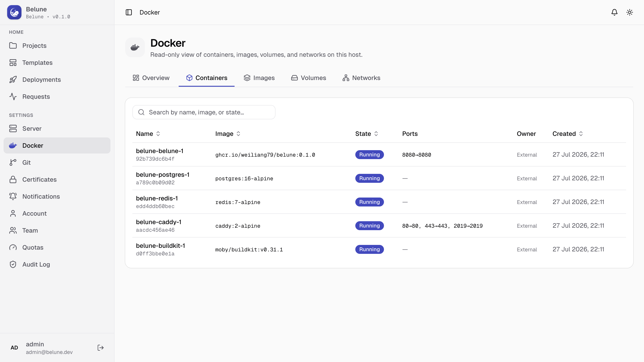The width and height of the screenshot is (644, 362).
Task: Sort containers by Created column
Action: tap(568, 134)
